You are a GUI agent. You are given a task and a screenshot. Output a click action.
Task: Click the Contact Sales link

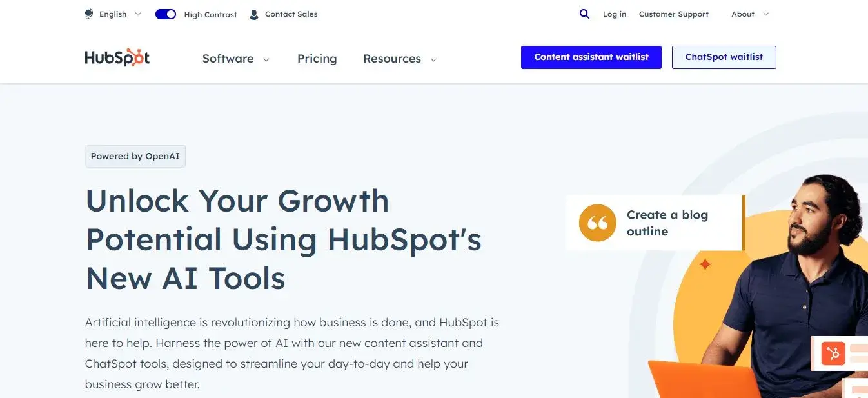pos(292,14)
